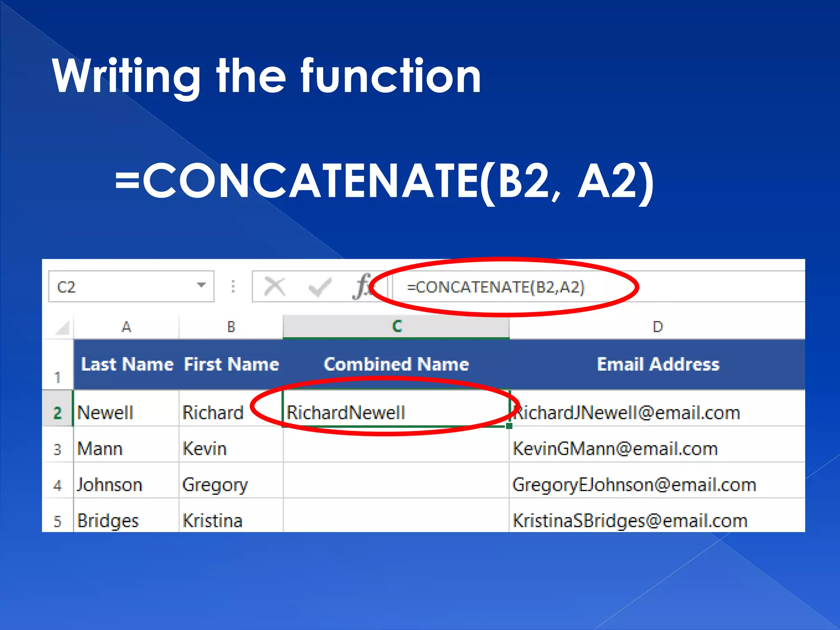Click the Combined Name header cell
Screen dimensions: 840x630
(396, 365)
